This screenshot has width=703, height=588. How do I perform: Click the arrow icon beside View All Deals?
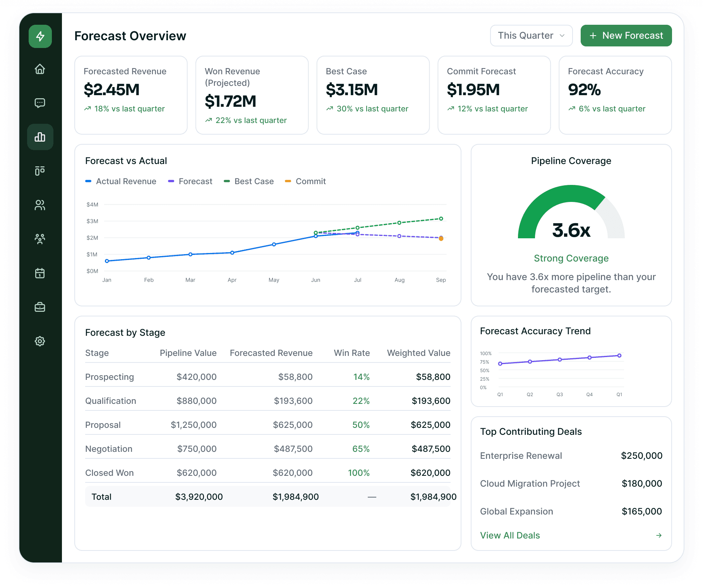tap(659, 535)
